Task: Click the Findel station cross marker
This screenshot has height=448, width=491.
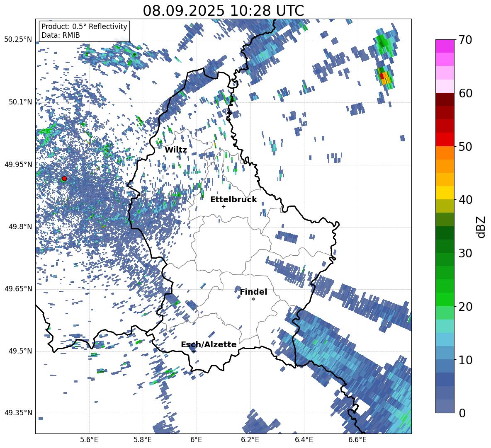Action: [253, 299]
